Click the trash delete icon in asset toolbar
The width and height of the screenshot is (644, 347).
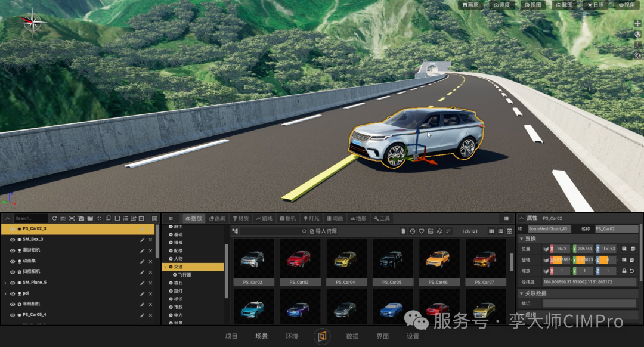403,231
